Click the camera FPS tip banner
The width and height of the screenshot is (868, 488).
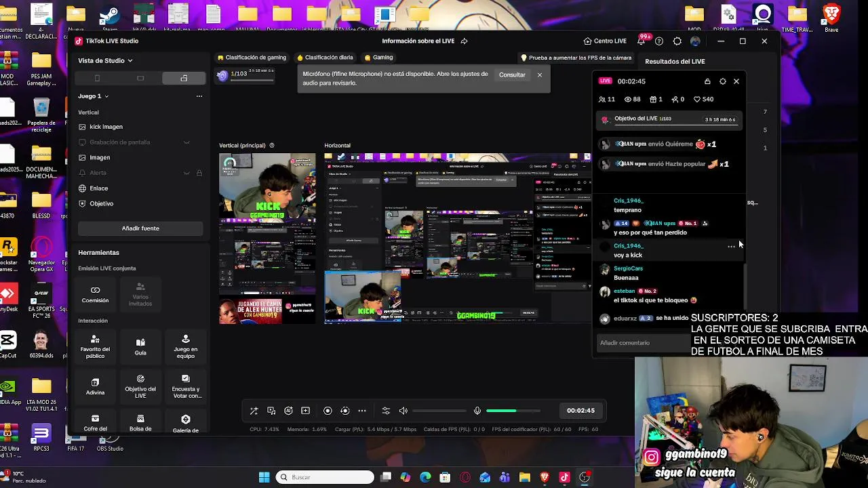[x=576, y=58]
